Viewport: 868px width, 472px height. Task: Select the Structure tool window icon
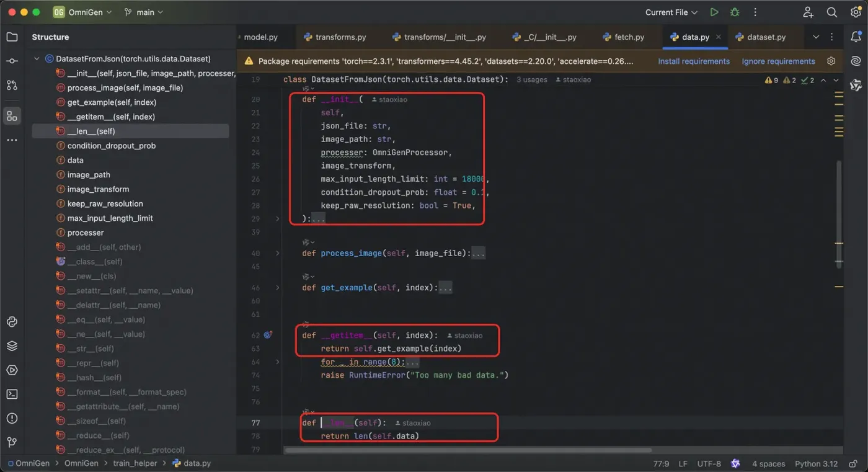pyautogui.click(x=12, y=116)
